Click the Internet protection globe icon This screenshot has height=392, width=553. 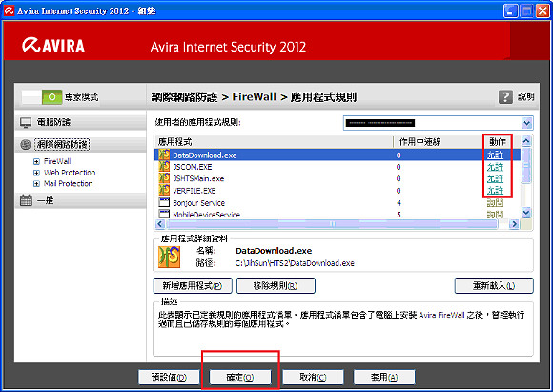[26, 145]
